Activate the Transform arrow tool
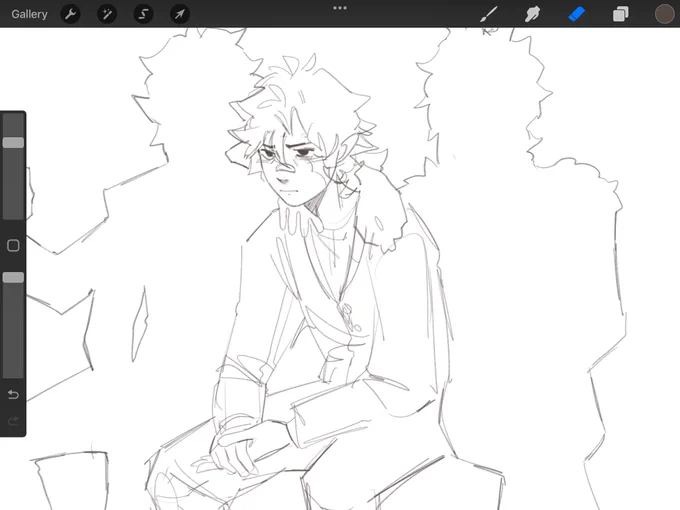Screen dimensions: 680x510 pos(180,14)
